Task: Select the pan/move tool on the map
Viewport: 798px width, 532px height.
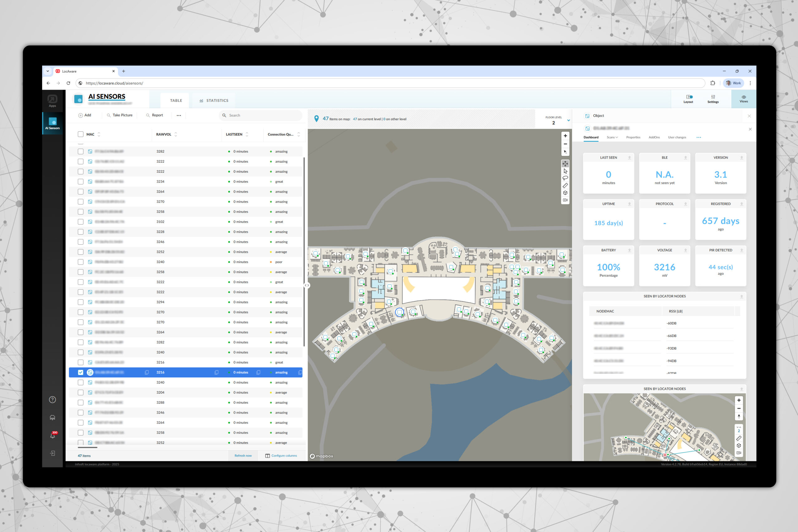Action: click(x=565, y=164)
